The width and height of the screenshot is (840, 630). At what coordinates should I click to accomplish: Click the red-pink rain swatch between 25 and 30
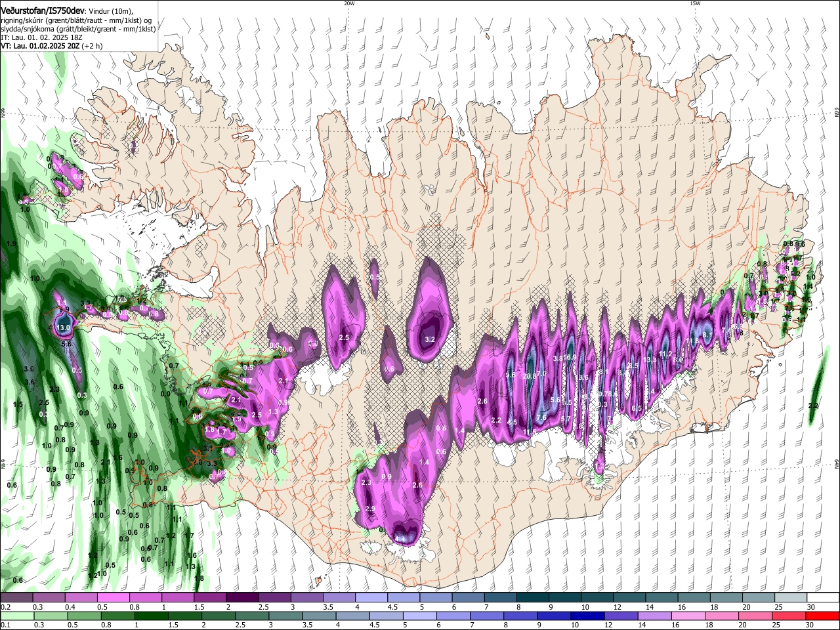(790, 616)
